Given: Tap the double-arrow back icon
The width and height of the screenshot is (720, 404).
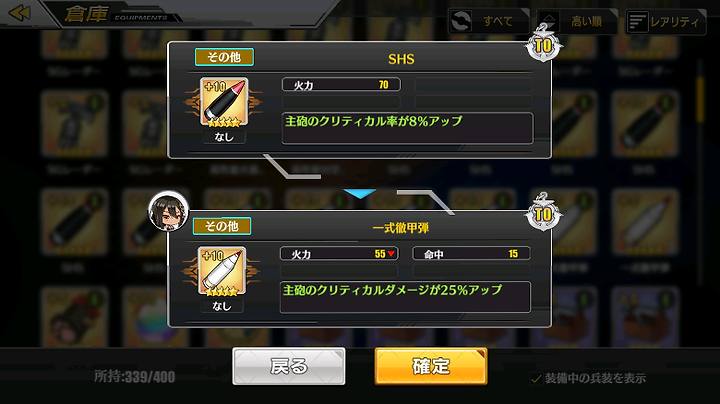Looking at the screenshot, I should [19, 12].
